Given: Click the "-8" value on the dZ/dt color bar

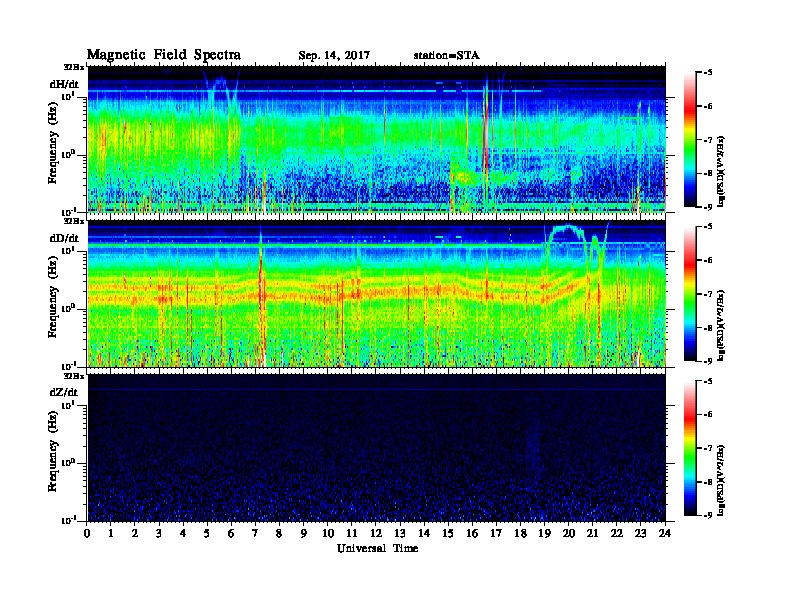Looking at the screenshot, I should pyautogui.click(x=708, y=482).
